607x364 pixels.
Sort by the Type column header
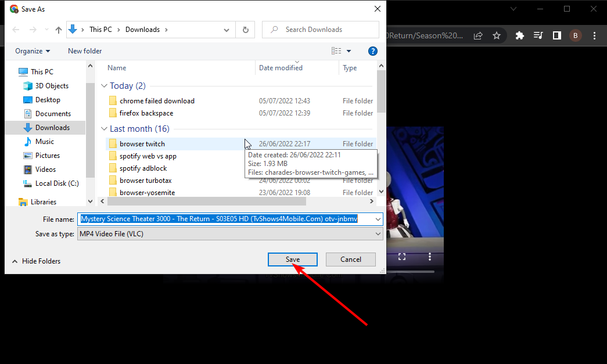click(350, 68)
